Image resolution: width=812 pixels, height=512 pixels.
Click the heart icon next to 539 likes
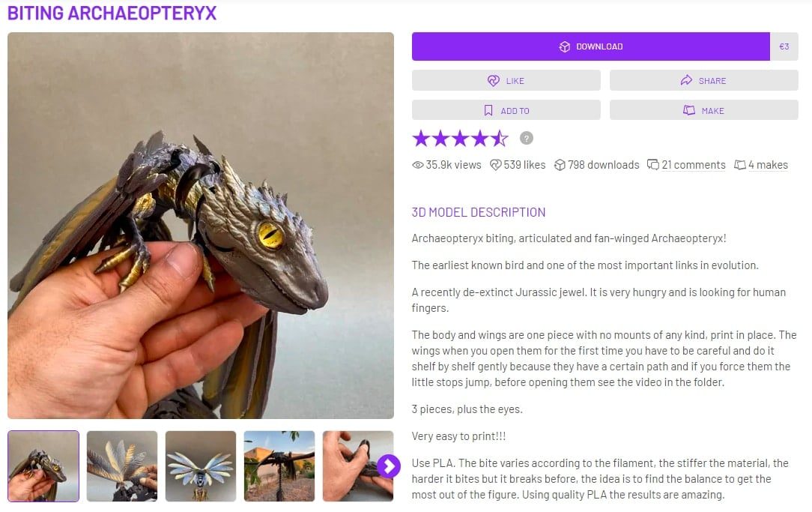(x=496, y=165)
